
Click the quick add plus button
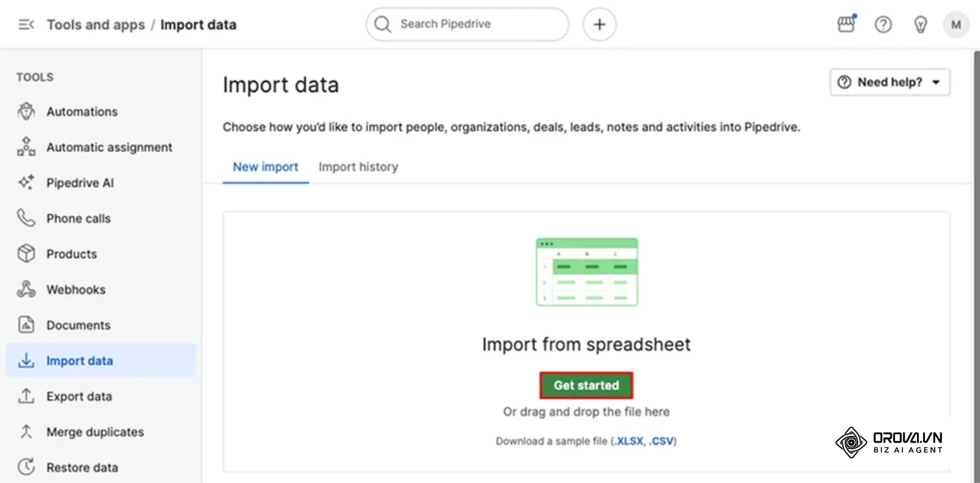599,25
